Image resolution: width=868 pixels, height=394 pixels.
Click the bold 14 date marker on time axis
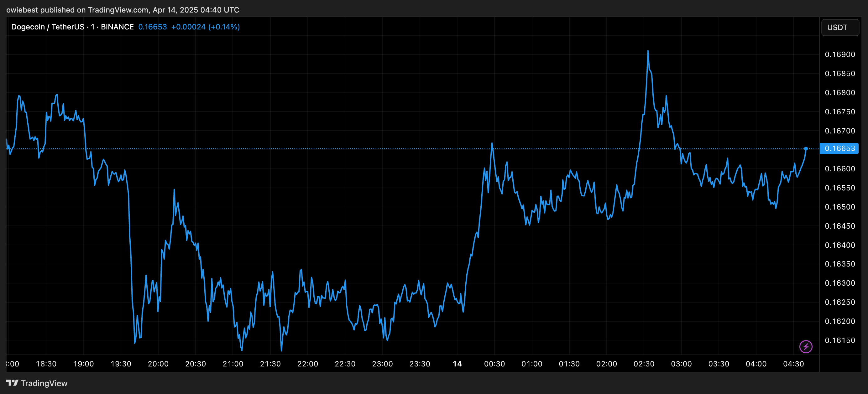click(457, 364)
